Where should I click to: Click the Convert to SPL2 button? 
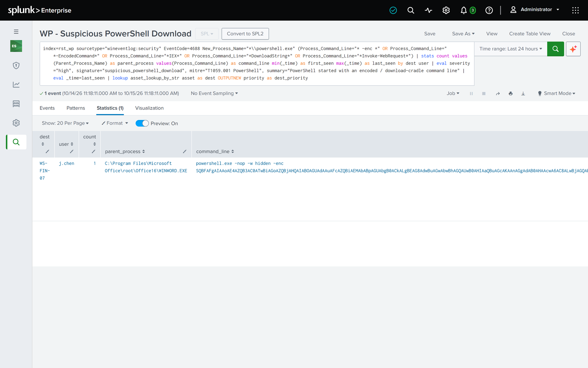click(x=245, y=34)
